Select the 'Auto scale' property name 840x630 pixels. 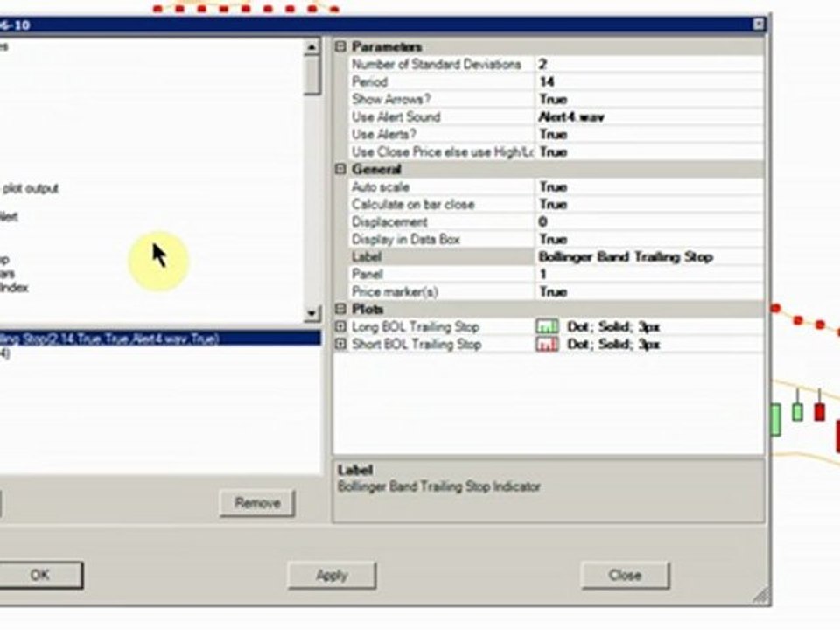click(381, 186)
